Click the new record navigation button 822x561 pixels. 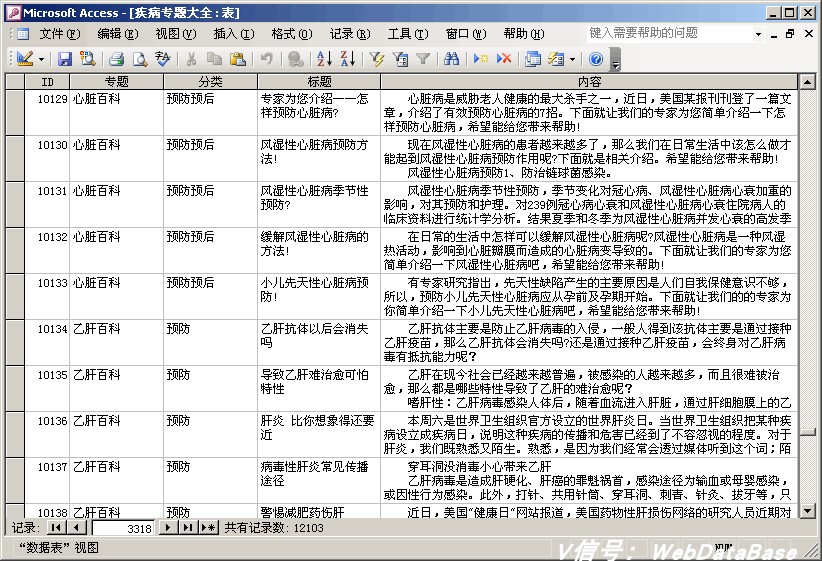pos(208,527)
